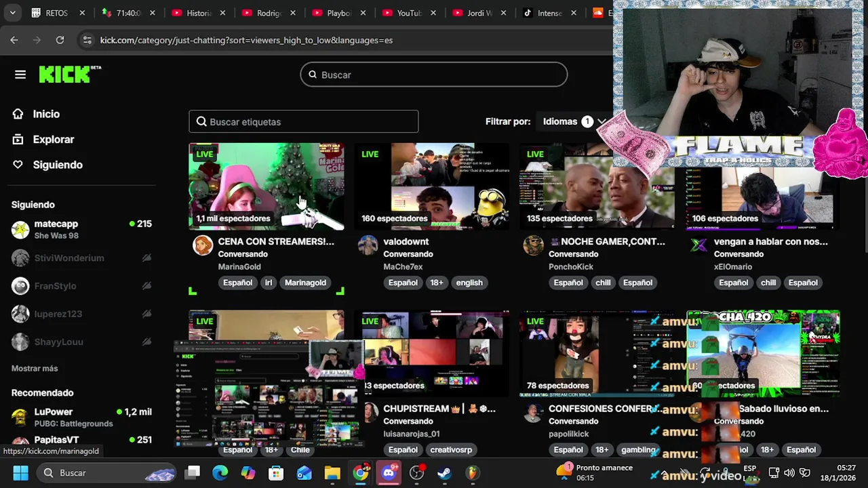Open LuPower recommended channel
The width and height of the screenshot is (868, 488).
[81, 417]
